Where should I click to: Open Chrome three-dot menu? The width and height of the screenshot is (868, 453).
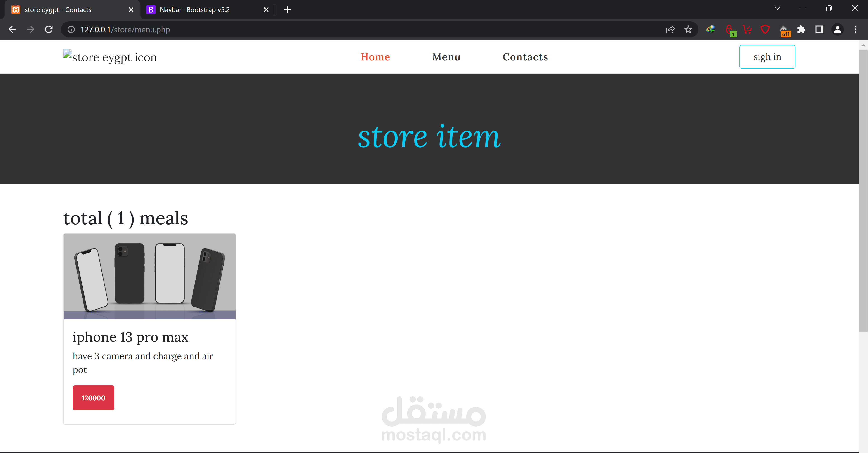click(x=855, y=30)
